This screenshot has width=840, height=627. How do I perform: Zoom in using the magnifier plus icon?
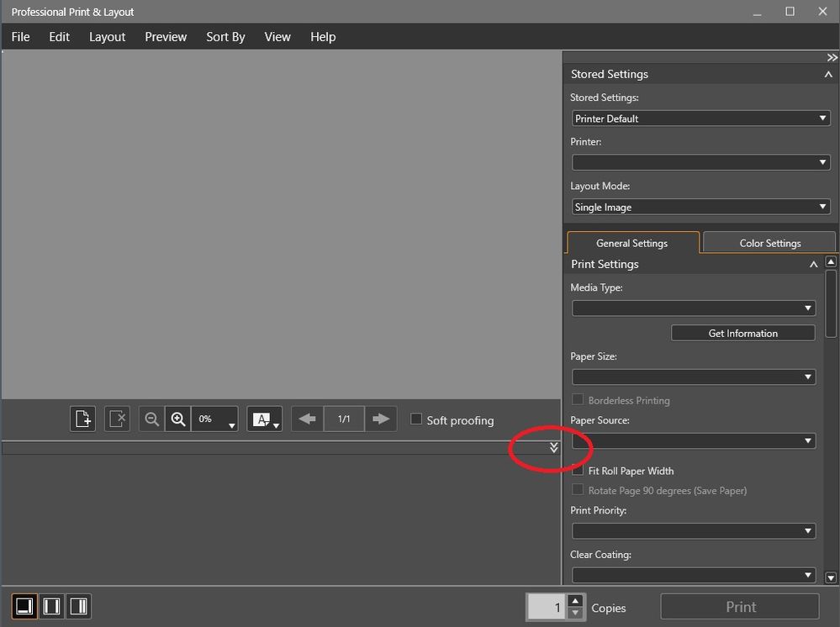click(177, 419)
